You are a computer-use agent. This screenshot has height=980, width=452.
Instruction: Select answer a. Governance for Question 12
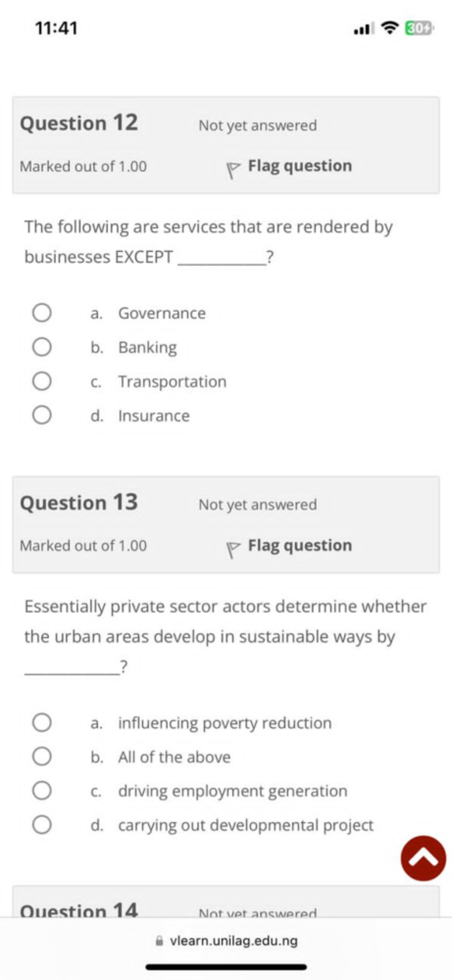(43, 313)
